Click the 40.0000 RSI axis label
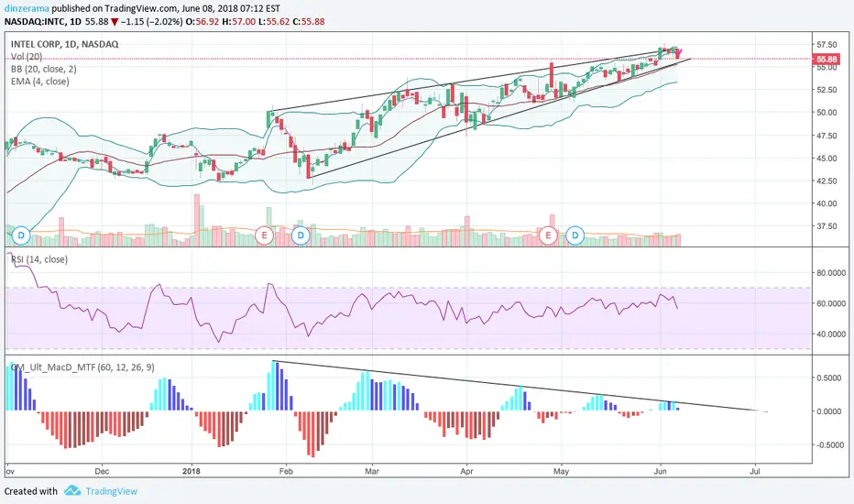The height and width of the screenshot is (504, 854). (x=830, y=334)
